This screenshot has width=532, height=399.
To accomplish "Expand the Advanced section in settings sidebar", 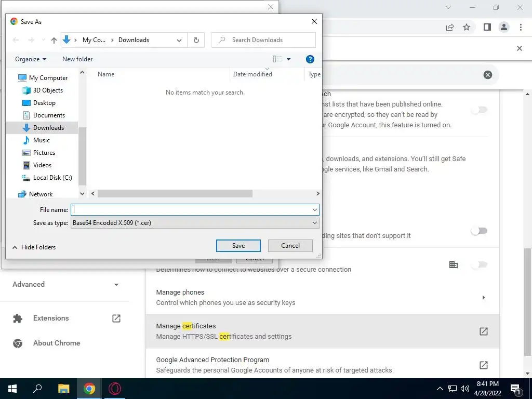I will click(65, 284).
